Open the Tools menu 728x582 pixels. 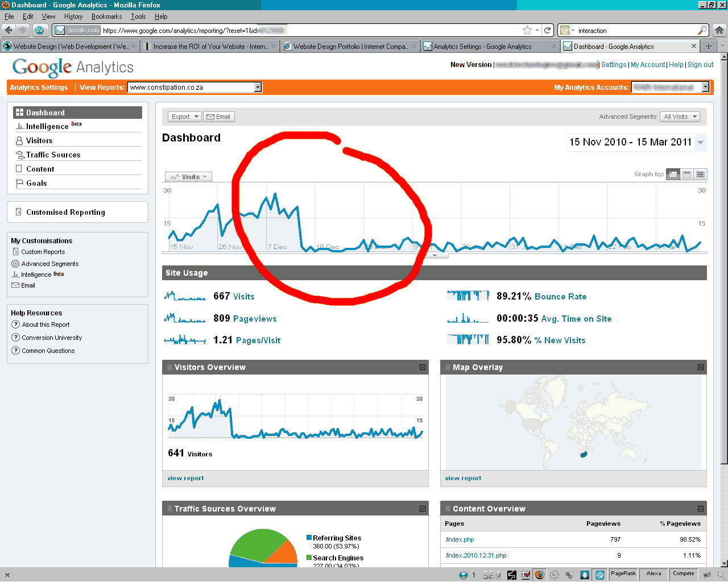[138, 16]
